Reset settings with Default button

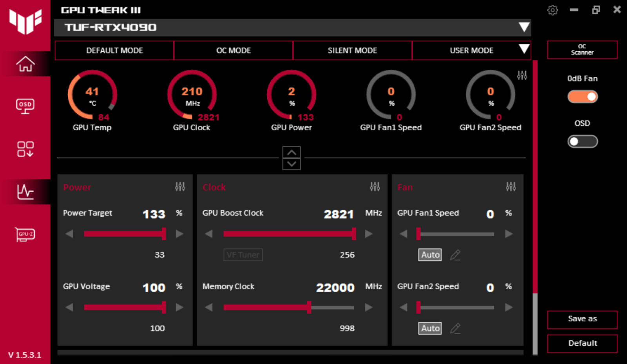point(582,344)
